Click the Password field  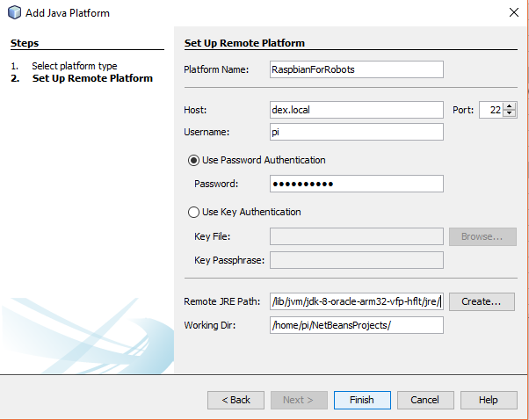[x=356, y=184]
